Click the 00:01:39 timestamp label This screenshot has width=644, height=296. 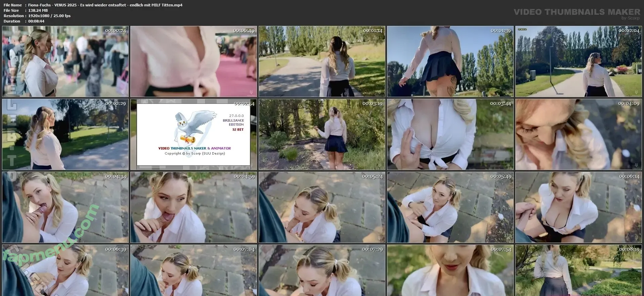pyautogui.click(x=501, y=31)
